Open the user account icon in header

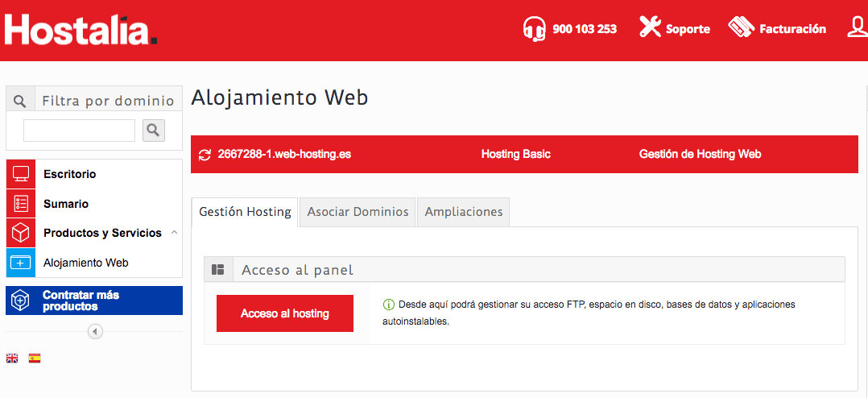point(857,27)
